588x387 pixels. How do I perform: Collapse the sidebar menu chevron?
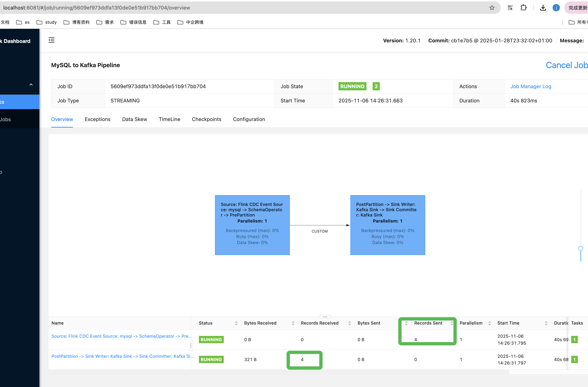tap(31, 85)
